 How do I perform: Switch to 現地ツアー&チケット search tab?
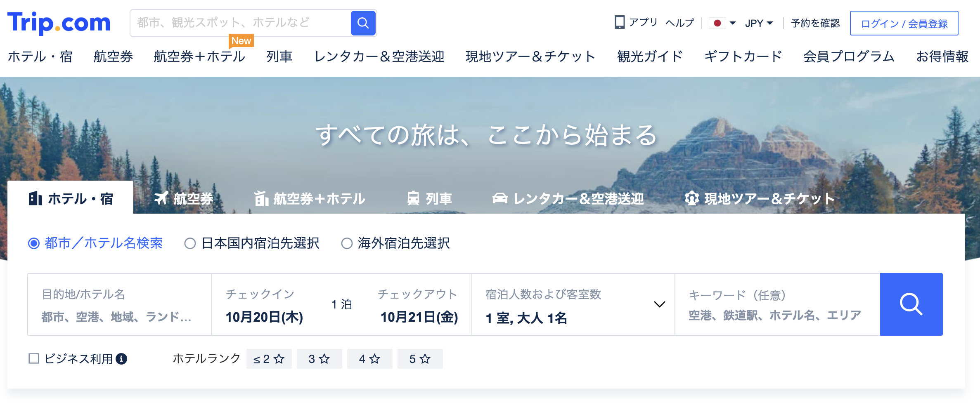pyautogui.click(x=760, y=199)
